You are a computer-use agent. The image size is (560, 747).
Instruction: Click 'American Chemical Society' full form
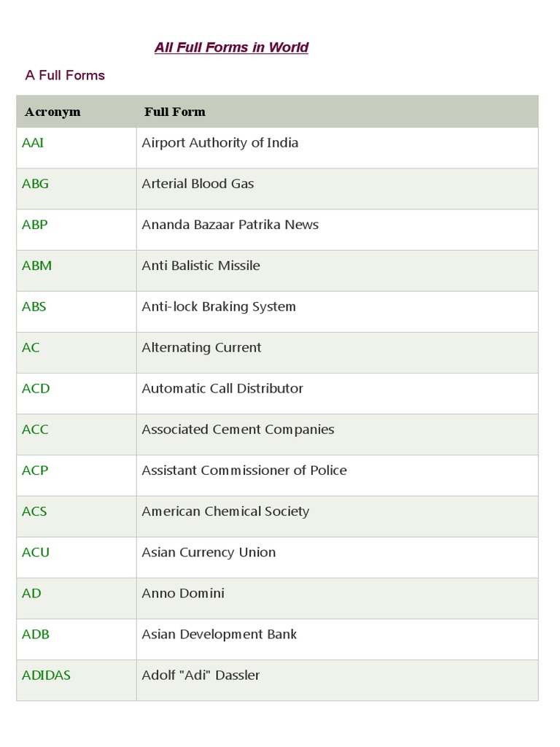(x=225, y=511)
